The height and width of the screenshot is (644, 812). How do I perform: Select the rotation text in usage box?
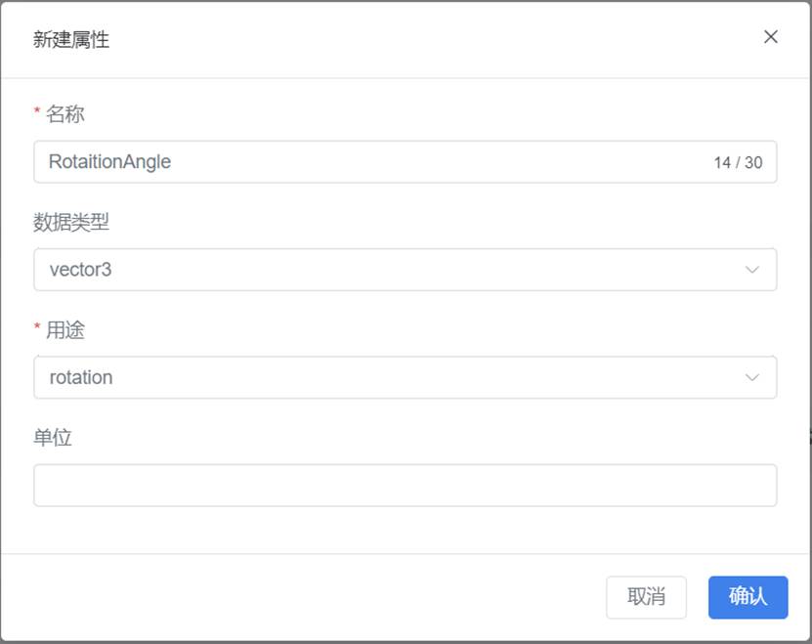pos(81,377)
